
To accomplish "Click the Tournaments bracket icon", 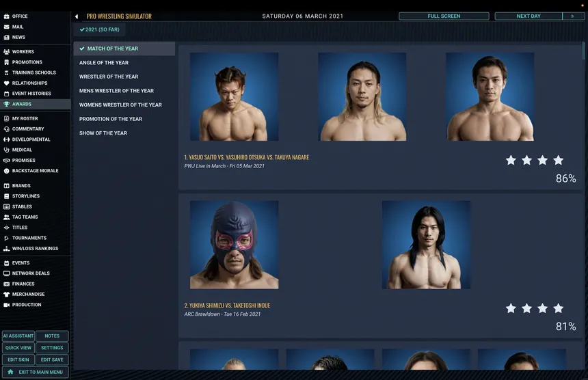I will tap(6, 238).
